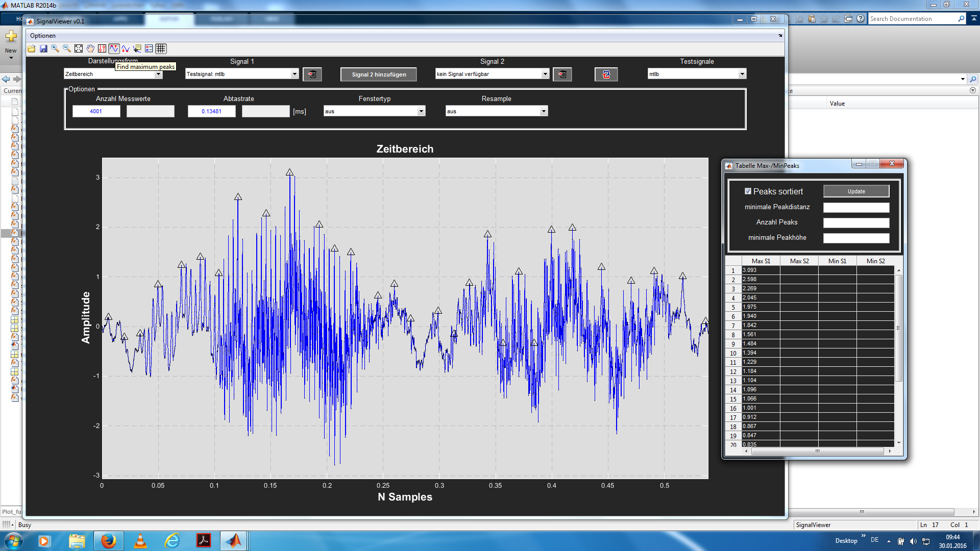Click the open file toolbar icon
980x551 pixels.
pos(32,48)
